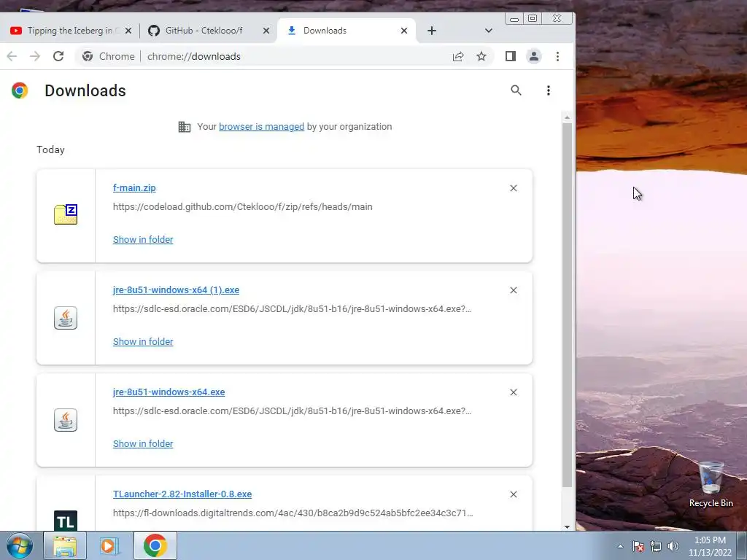747x560 pixels.
Task: Click the browser forward arrow
Action: coord(35,56)
